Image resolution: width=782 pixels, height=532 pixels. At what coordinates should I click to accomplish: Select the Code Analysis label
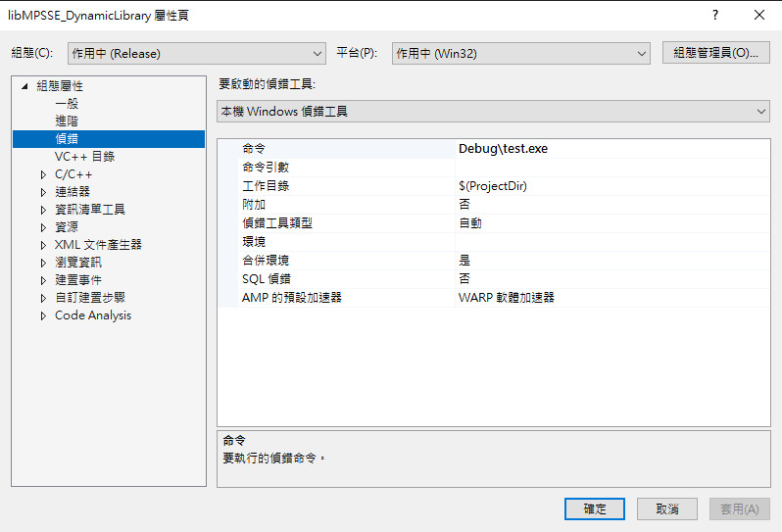coord(93,315)
